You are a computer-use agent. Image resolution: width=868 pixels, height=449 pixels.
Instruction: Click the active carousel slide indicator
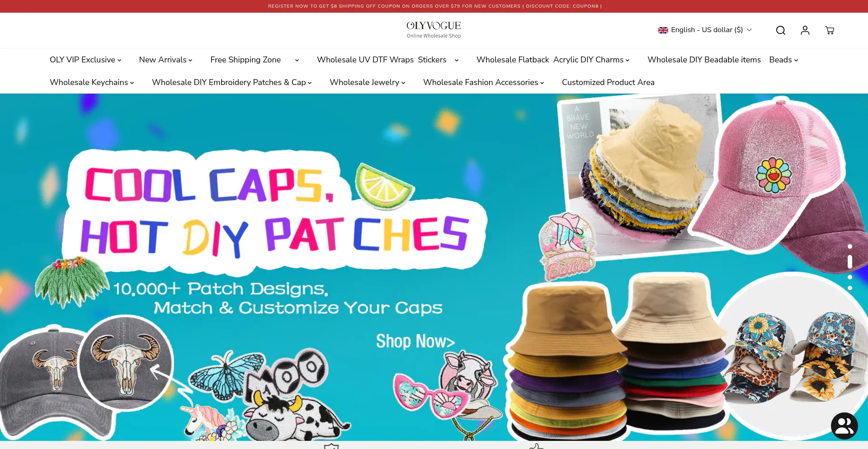pos(850,262)
